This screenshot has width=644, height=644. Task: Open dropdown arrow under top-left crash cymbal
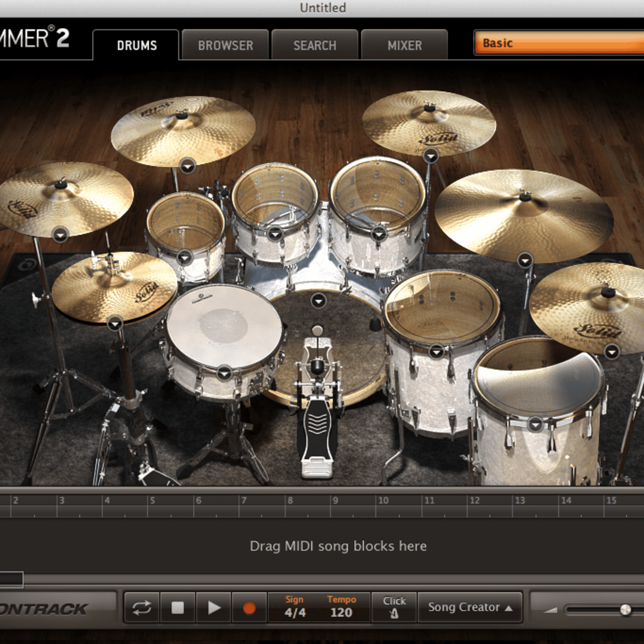187,167
